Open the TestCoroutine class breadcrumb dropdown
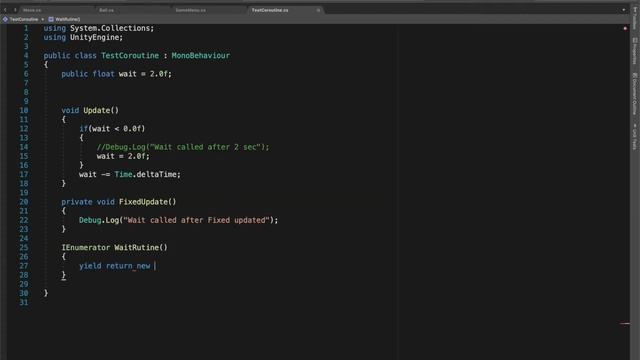Image resolution: width=640 pixels, height=360 pixels. coord(23,19)
